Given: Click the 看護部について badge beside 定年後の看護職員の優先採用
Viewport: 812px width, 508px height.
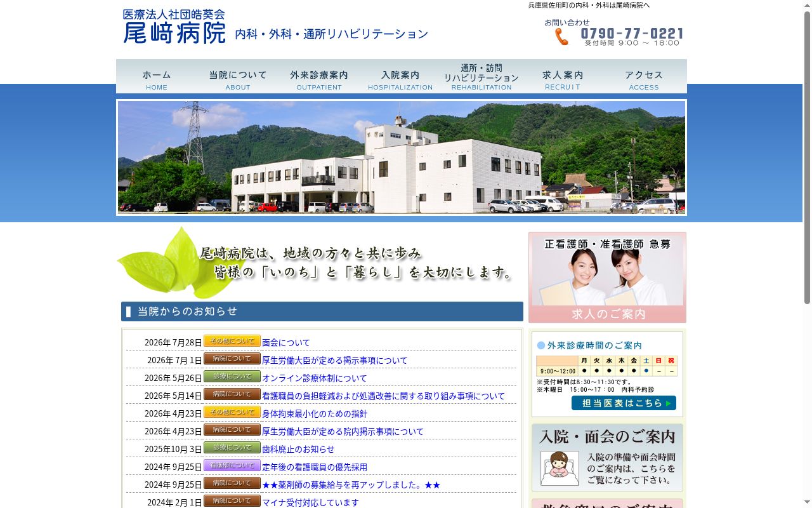Looking at the screenshot, I should [x=232, y=465].
